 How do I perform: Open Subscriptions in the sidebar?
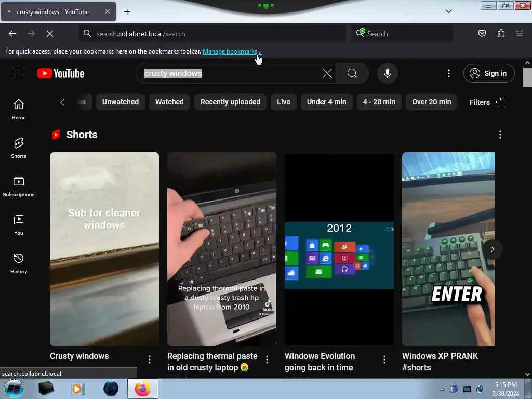[19, 187]
